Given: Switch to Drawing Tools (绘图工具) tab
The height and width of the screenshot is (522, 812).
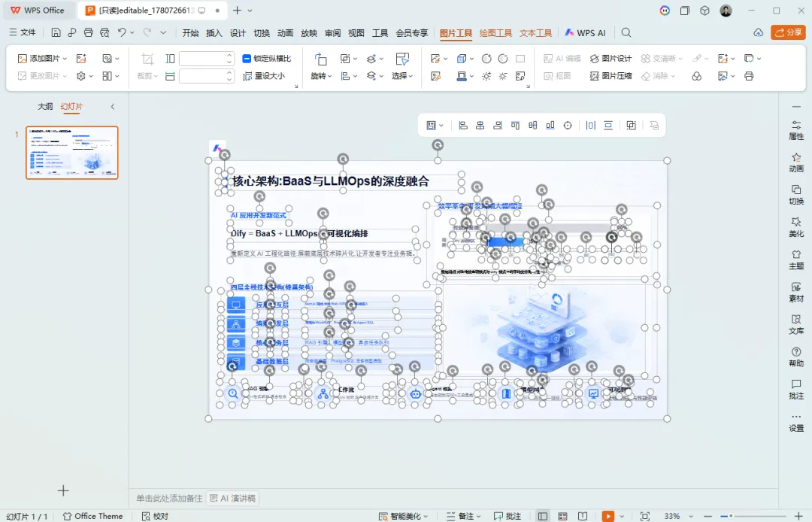Looking at the screenshot, I should (495, 32).
